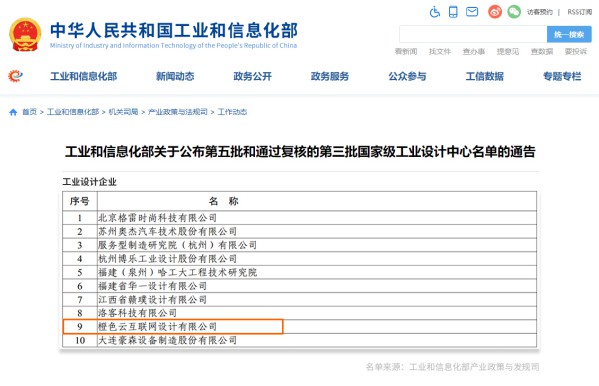Screen dimensions: 599x386
Task: Open the 访客预约 link
Action: pyautogui.click(x=540, y=12)
